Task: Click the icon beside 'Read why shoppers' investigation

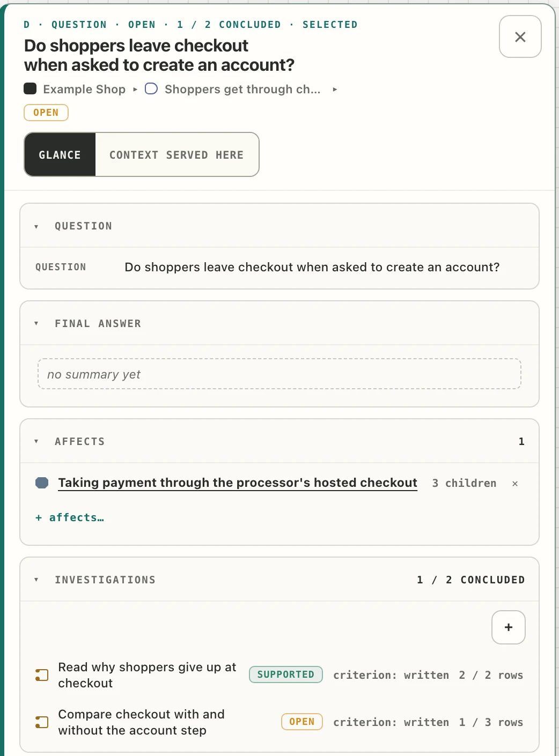Action: [x=42, y=675]
